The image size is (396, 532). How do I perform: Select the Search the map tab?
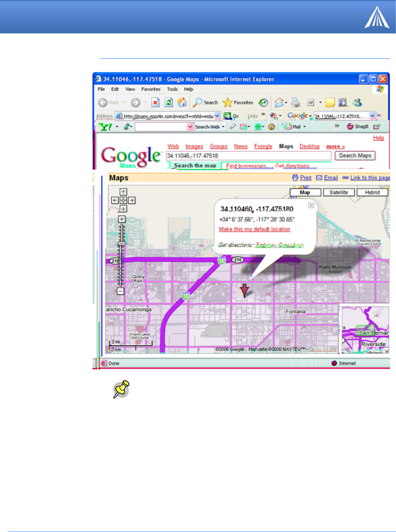click(195, 166)
